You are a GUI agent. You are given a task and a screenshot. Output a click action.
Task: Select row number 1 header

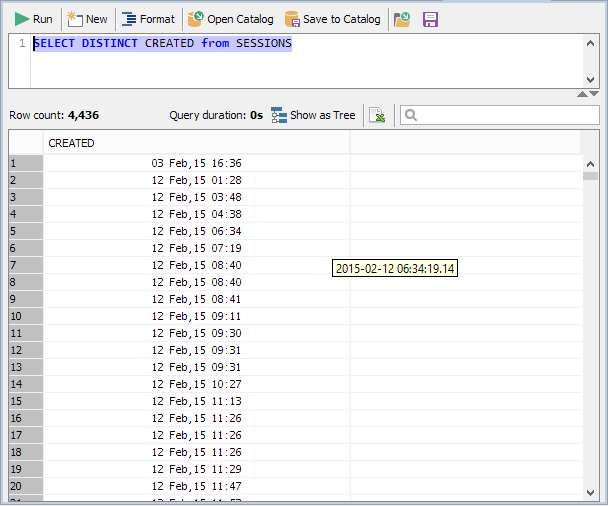click(x=26, y=163)
